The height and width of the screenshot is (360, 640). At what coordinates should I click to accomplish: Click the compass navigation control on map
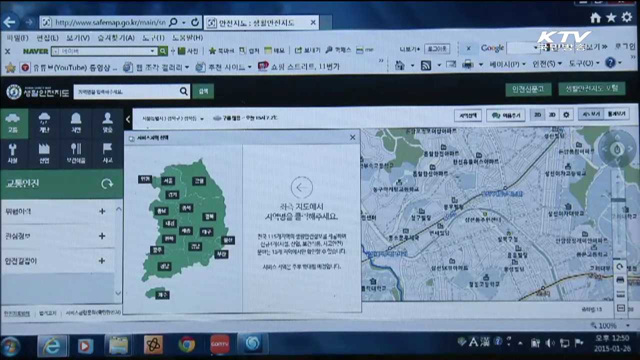(x=617, y=149)
